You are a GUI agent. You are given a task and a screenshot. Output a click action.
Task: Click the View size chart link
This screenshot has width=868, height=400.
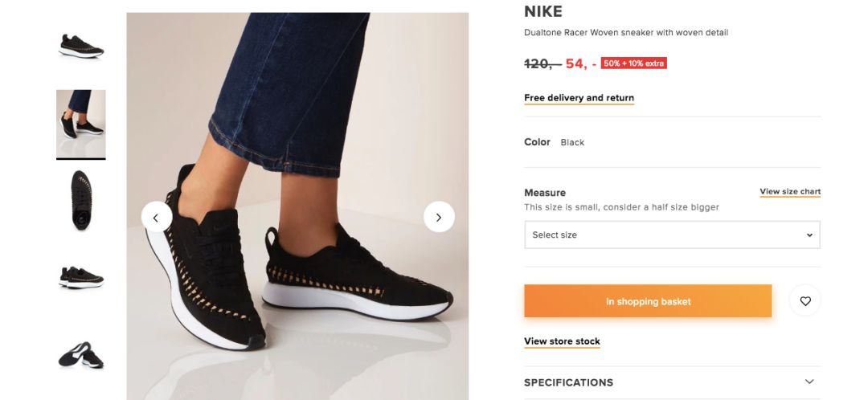pyautogui.click(x=790, y=192)
